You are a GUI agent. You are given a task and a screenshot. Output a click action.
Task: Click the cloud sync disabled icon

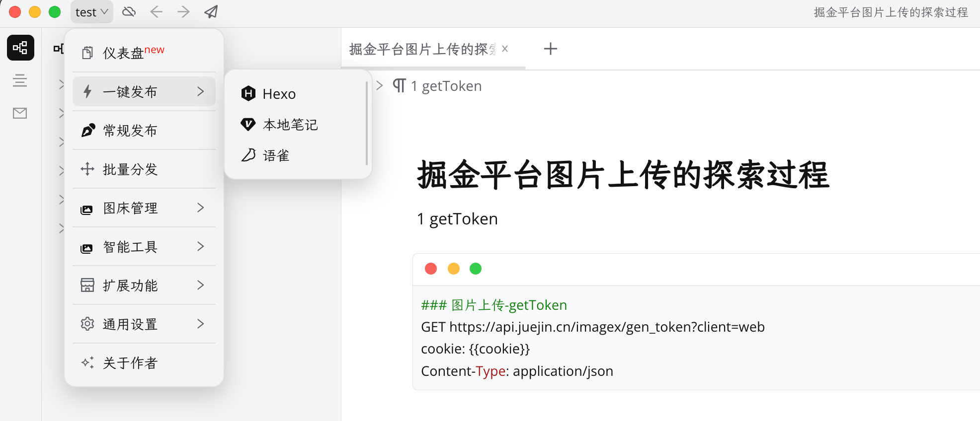click(129, 12)
